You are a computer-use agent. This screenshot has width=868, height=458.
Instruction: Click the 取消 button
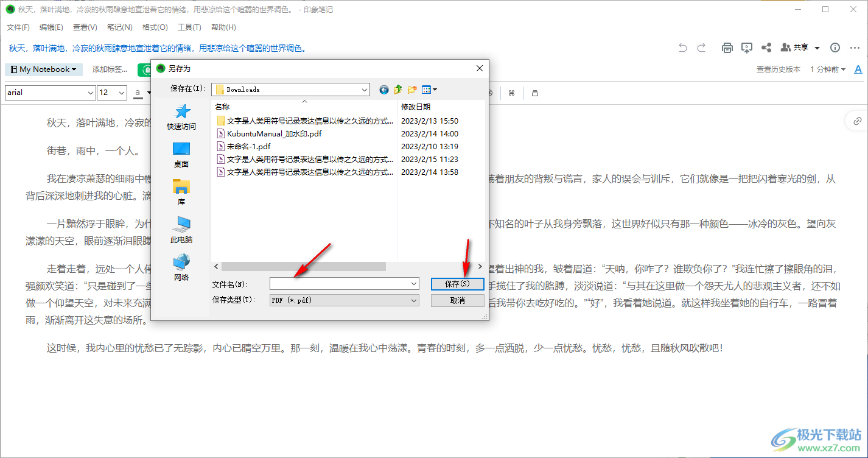pyautogui.click(x=457, y=300)
